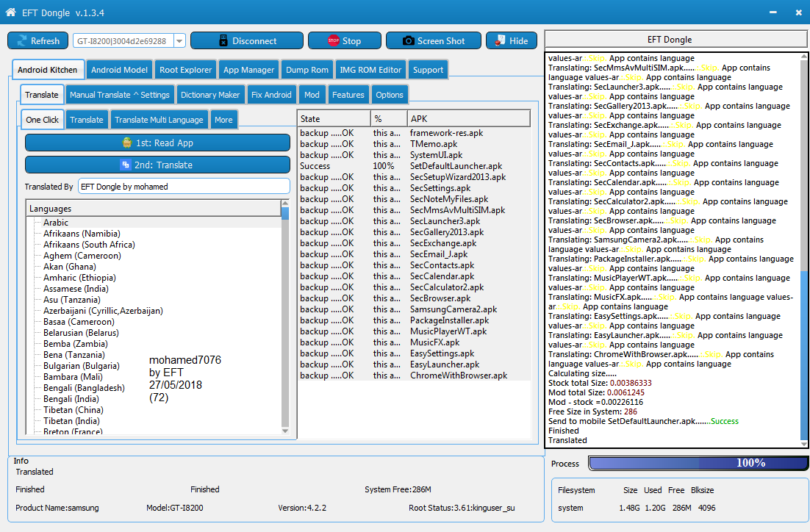
Task: Select the MusicFX.apk row
Action: [415, 342]
